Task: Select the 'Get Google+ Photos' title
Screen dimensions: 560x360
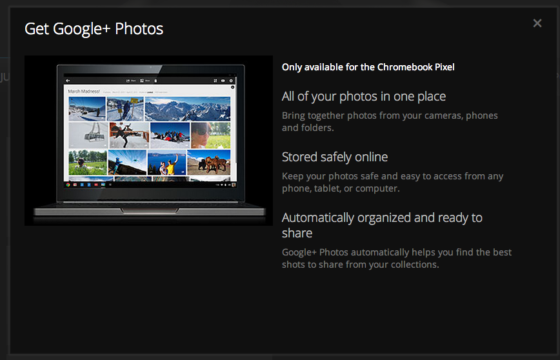Action: pyautogui.click(x=94, y=29)
